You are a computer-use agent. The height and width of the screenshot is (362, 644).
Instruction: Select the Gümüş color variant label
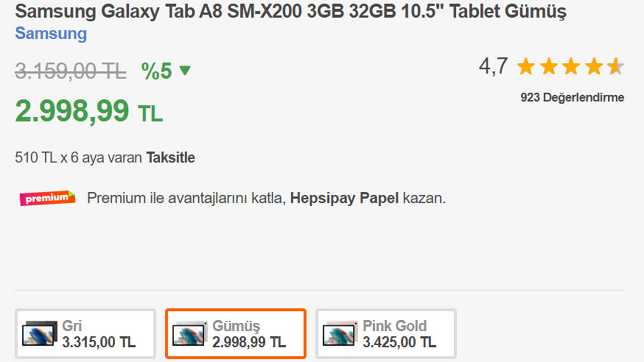click(236, 326)
